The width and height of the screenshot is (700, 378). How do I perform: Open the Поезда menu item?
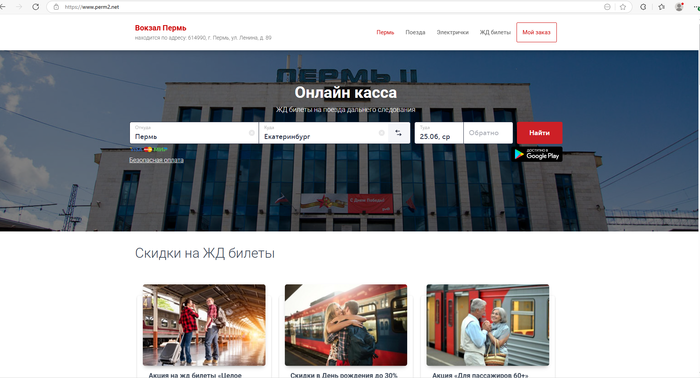[x=415, y=32]
